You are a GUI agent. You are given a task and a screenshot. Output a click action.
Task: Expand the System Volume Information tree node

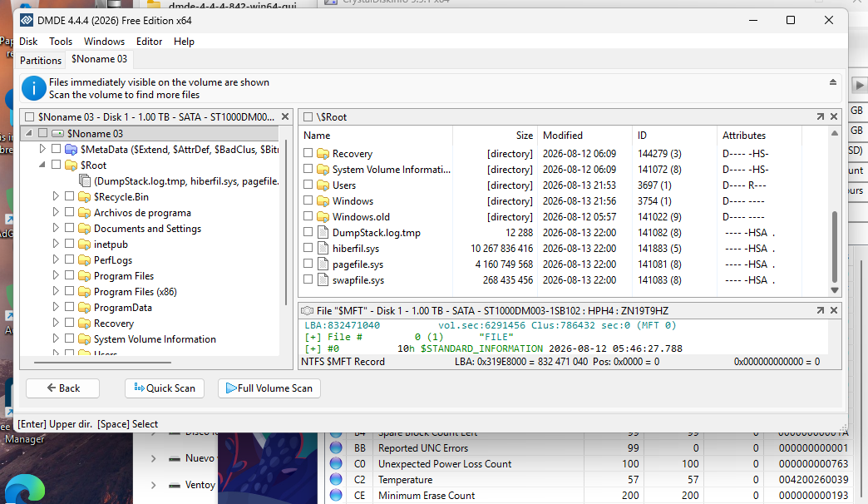pyautogui.click(x=56, y=338)
